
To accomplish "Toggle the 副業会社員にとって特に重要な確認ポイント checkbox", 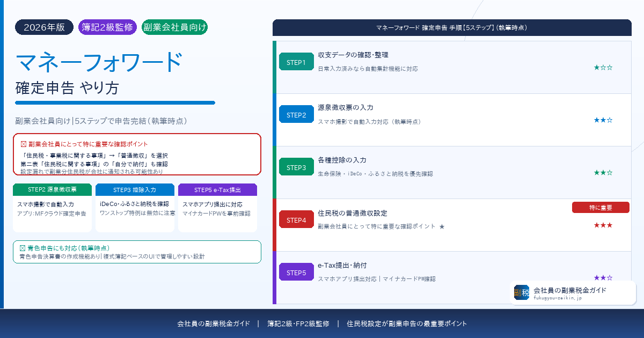I will (x=24, y=144).
